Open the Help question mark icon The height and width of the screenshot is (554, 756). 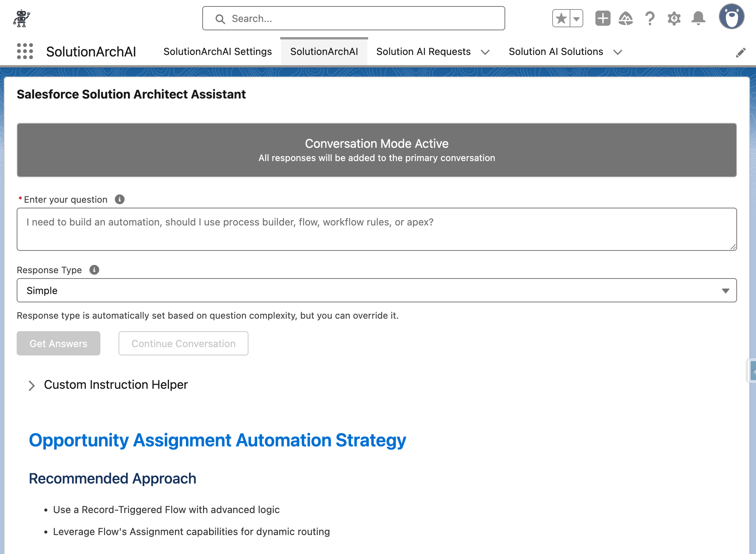click(x=650, y=18)
